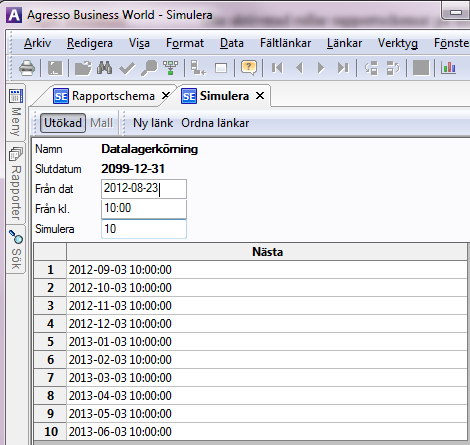Screen dimensions: 470x445
Task: Click cell 2012-11-03 10:00:00
Action: pos(267,306)
